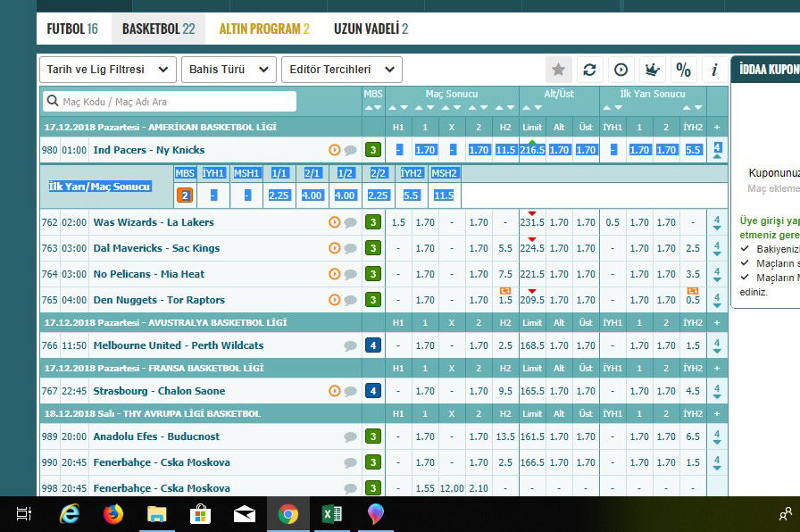Open the info icon

tap(714, 70)
